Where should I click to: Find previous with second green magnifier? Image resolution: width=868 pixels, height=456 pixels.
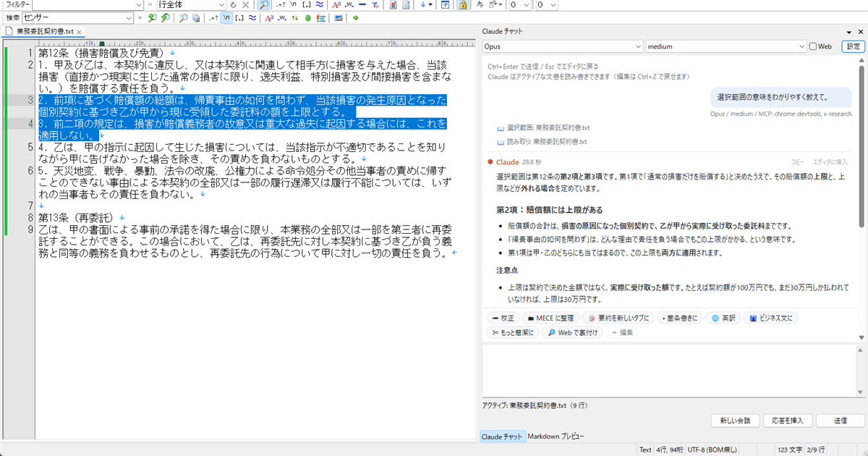(166, 17)
